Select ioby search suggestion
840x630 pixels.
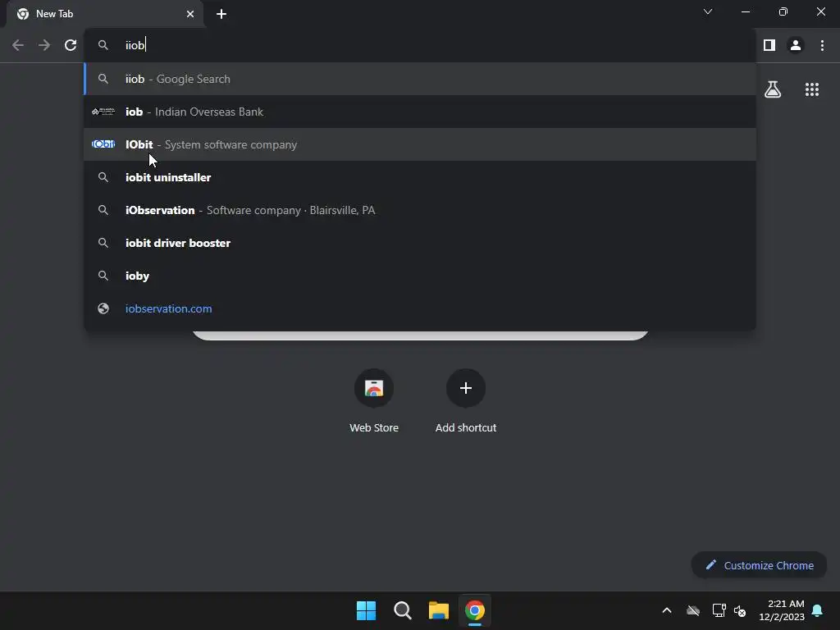point(420,276)
